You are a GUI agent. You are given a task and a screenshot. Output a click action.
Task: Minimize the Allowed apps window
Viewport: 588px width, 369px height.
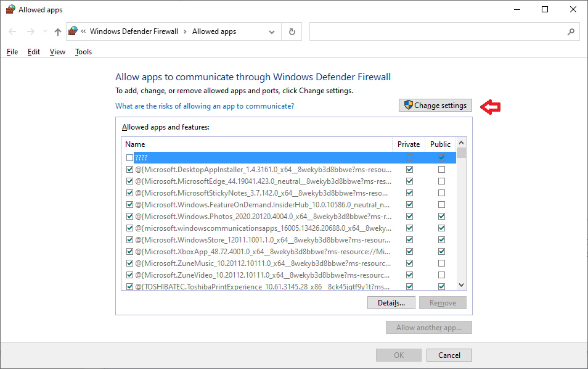pyautogui.click(x=517, y=9)
